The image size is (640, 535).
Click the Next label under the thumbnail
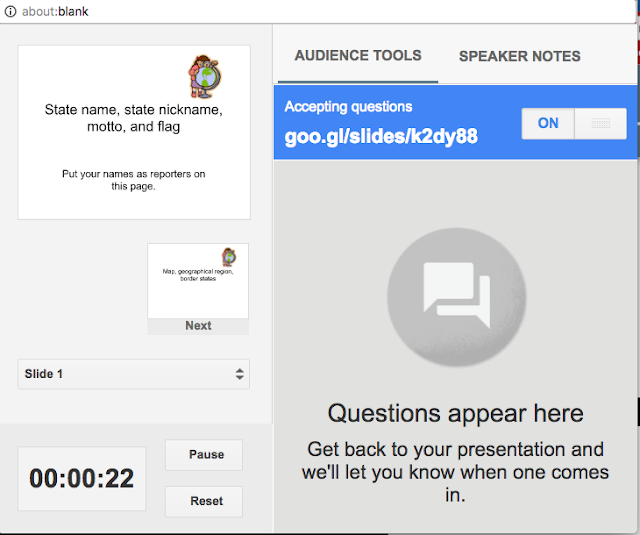(x=198, y=326)
